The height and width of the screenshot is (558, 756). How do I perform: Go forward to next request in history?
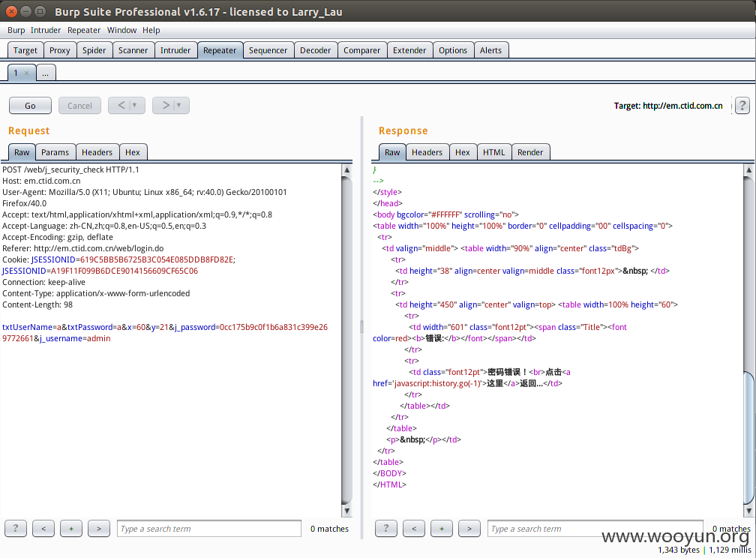tap(166, 105)
